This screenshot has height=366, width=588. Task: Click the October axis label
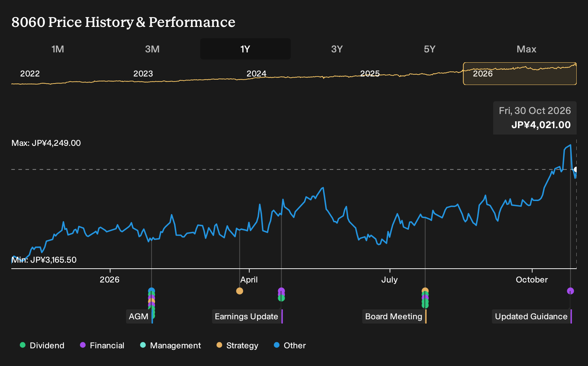click(x=532, y=280)
